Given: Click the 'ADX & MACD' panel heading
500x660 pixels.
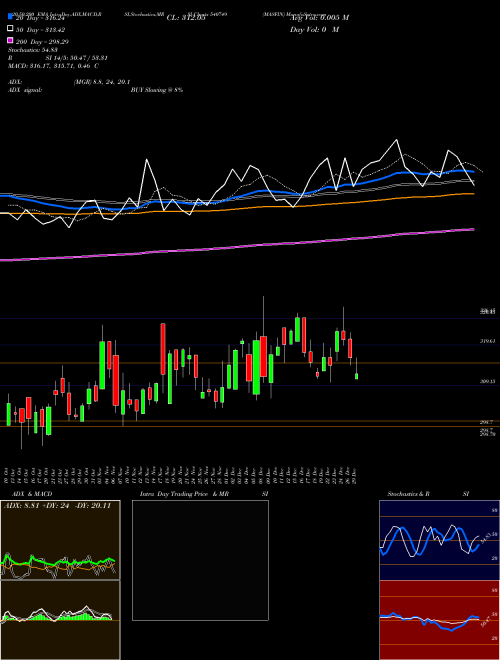Looking at the screenshot, I should click(x=32, y=494).
